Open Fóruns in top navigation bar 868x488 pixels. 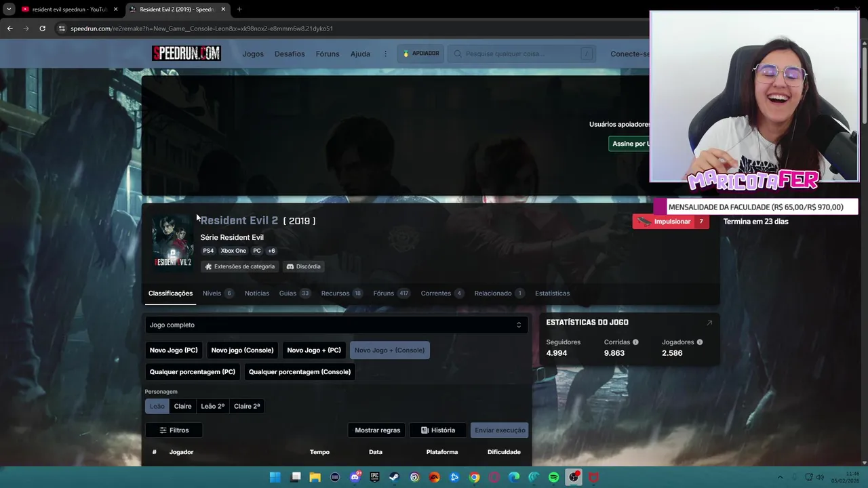tap(328, 54)
